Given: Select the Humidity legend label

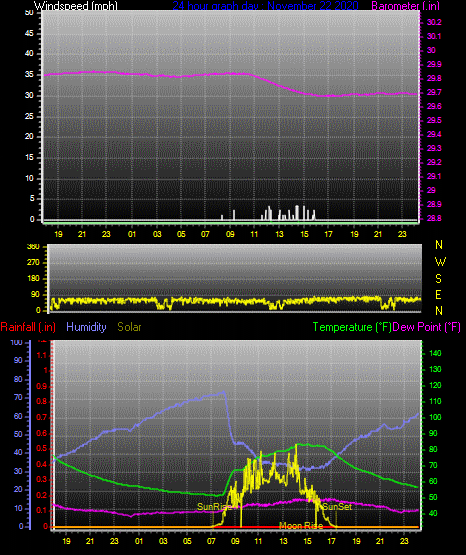Looking at the screenshot, I should [86, 327].
